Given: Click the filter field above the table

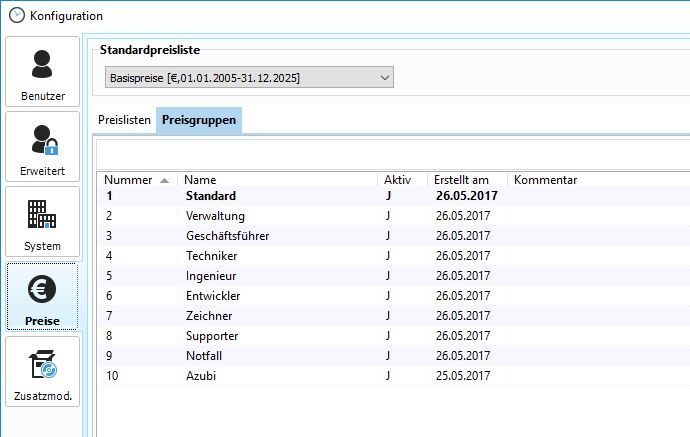Looking at the screenshot, I should pos(390,153).
